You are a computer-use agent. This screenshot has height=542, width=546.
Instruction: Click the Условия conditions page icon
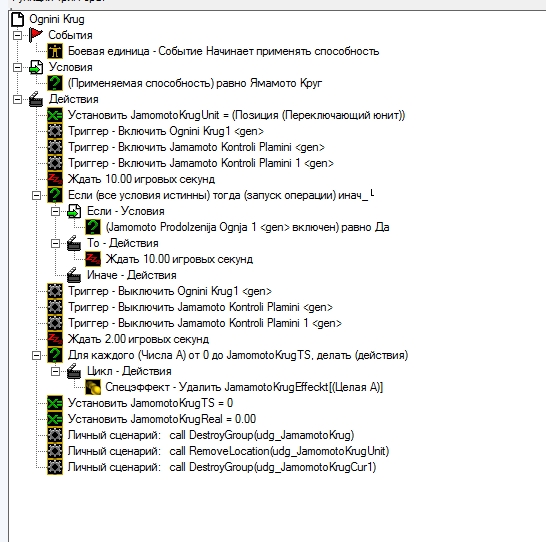click(x=36, y=67)
